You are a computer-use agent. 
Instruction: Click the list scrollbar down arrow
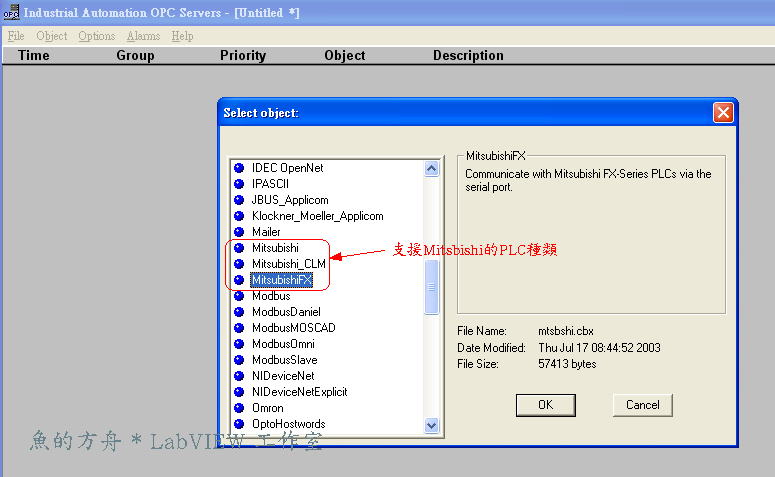431,425
